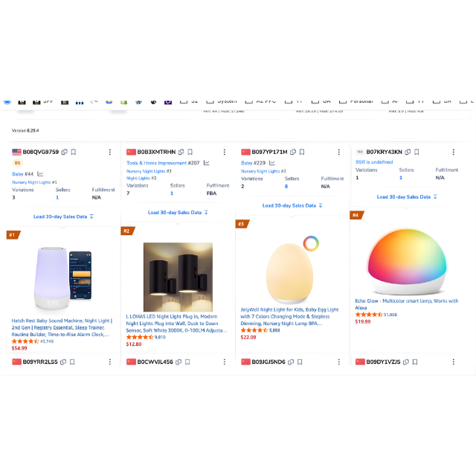Load 30-day Sales Data for Hatch Rest
Image resolution: width=476 pixels, height=476 pixels.
pos(63,216)
